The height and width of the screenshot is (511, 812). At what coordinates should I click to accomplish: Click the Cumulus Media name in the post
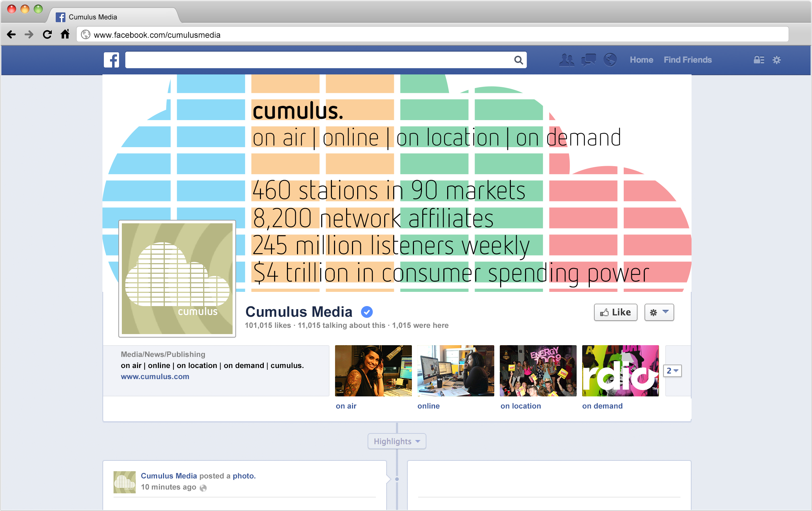tap(169, 476)
